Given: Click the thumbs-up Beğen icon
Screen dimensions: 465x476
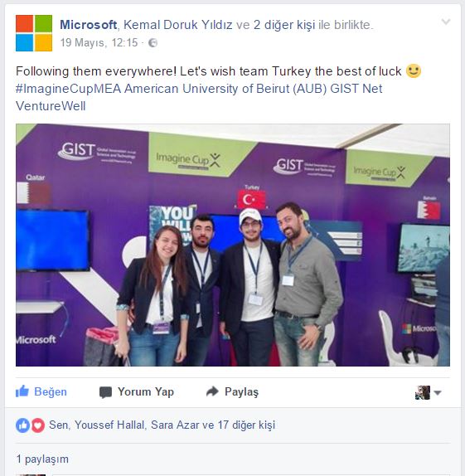Looking at the screenshot, I should (x=22, y=391).
